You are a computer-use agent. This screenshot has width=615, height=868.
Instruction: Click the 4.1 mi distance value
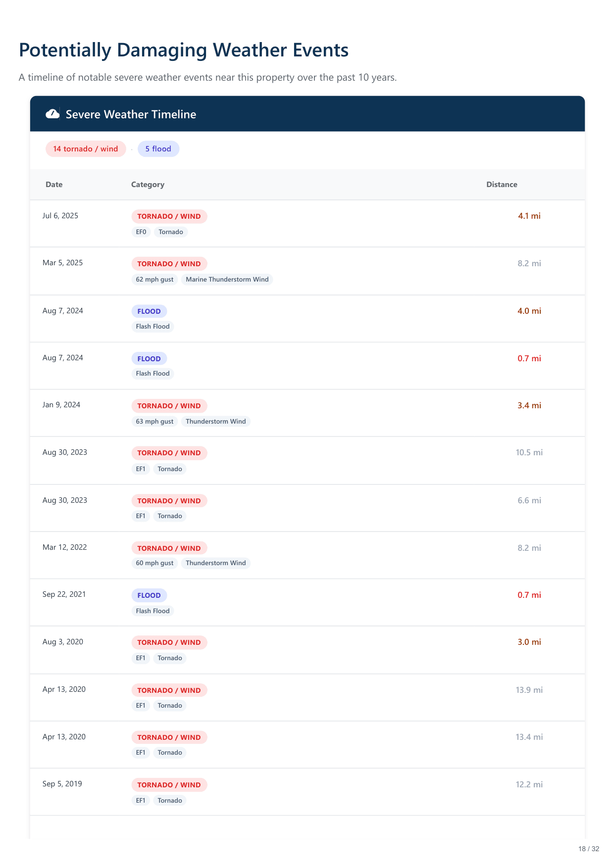click(529, 216)
